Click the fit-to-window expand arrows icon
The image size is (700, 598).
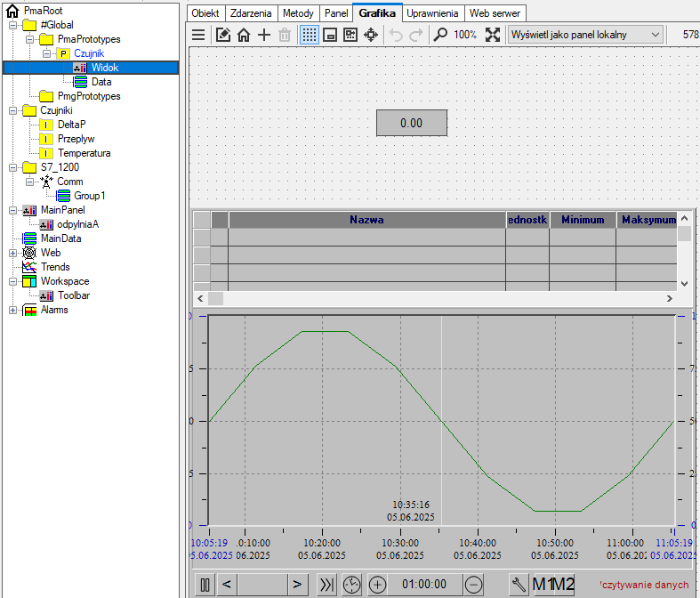pyautogui.click(x=493, y=35)
